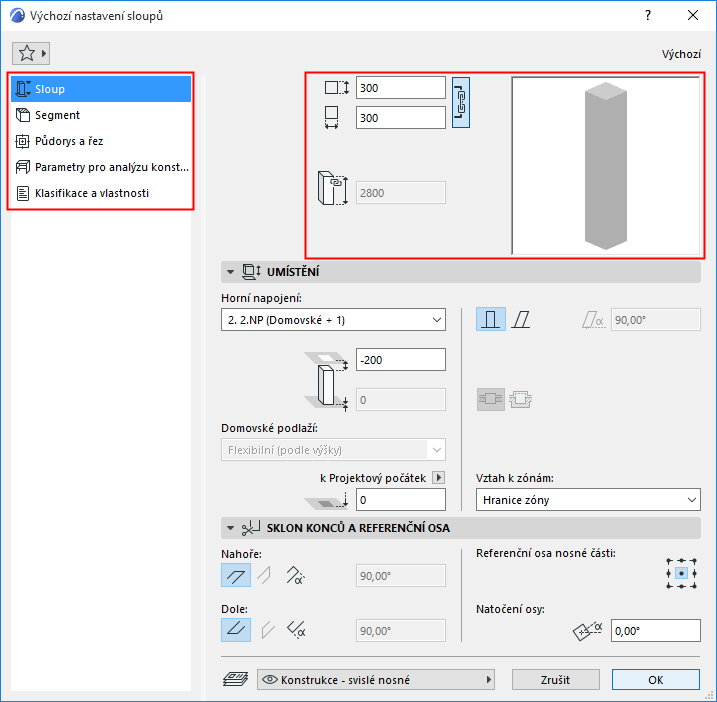Select the vertical column option

491,319
